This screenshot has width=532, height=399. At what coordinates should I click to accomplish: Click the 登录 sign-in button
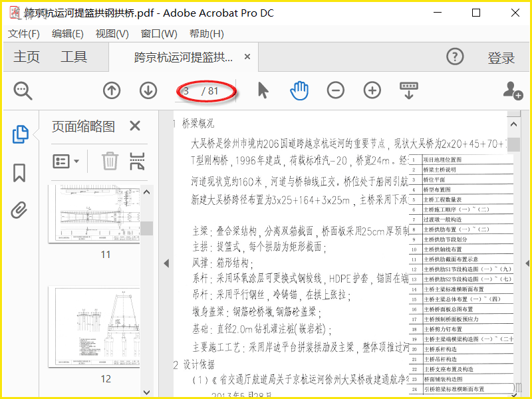point(501,58)
